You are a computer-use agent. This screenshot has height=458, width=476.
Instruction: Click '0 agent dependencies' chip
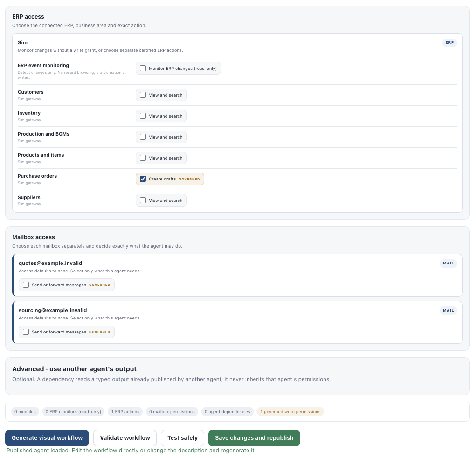pos(228,412)
